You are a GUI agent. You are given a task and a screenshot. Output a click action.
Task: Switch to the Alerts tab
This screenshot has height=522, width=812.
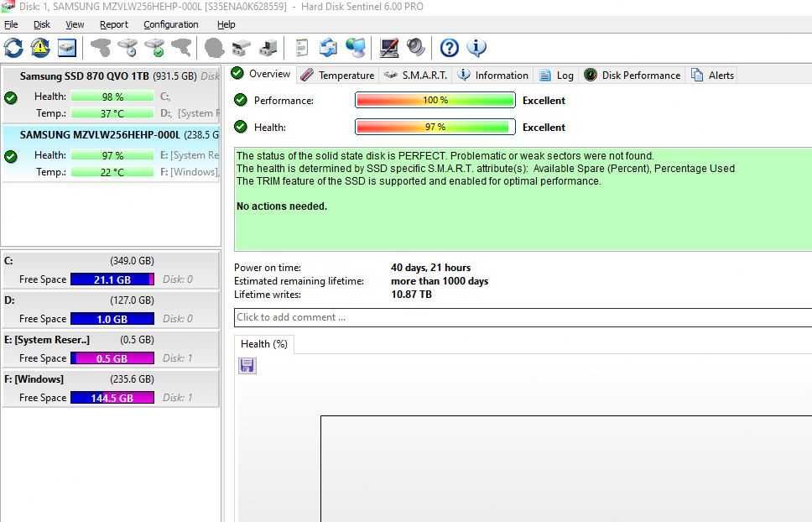pos(712,75)
